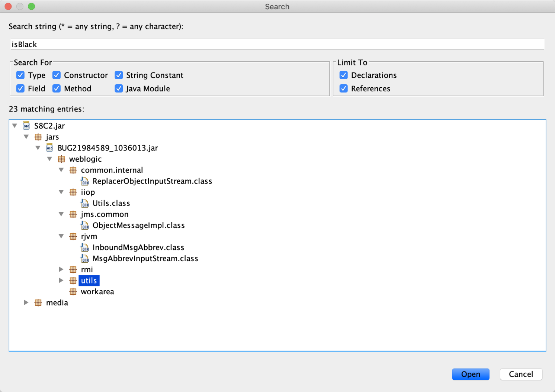Select the media package row
This screenshot has height=392, width=555.
(x=57, y=302)
